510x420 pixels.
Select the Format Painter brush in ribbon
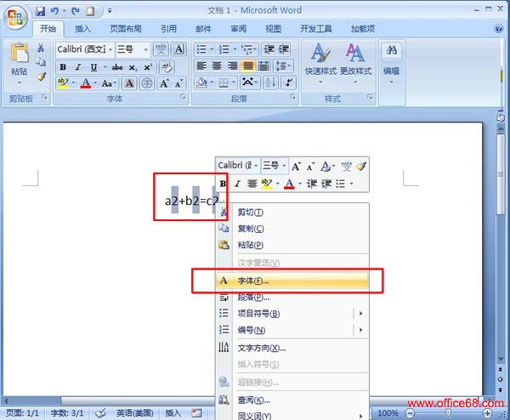point(41,77)
